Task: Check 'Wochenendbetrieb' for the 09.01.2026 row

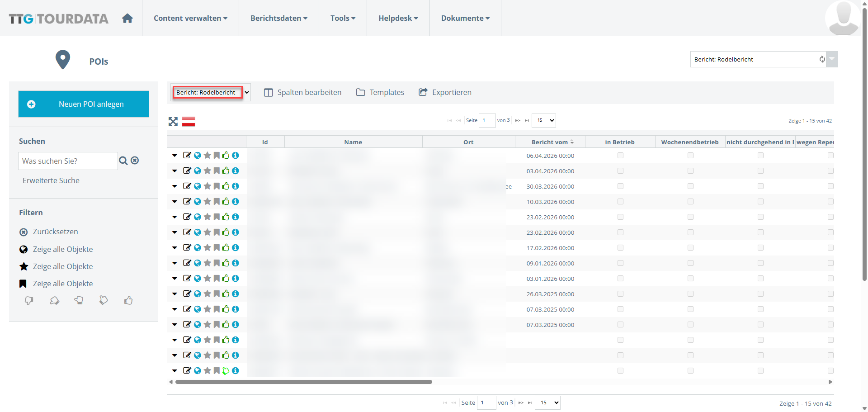Action: (x=690, y=263)
